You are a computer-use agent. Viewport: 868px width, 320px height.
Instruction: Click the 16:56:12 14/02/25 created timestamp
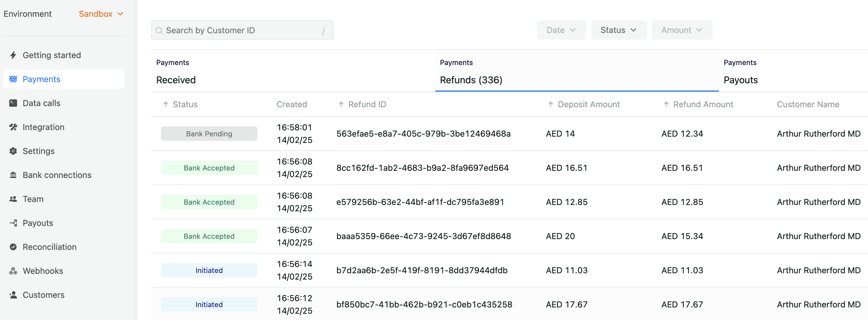click(x=295, y=304)
